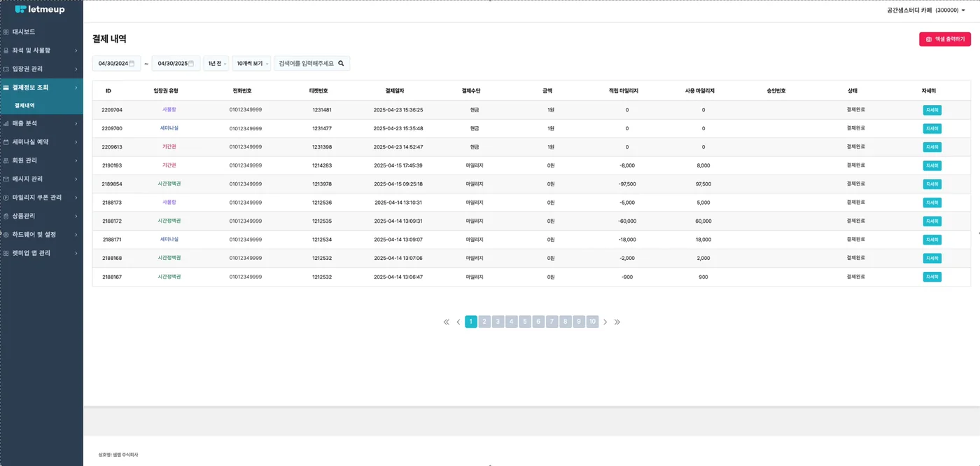
Task: Click the letmeup logo
Action: click(40, 9)
